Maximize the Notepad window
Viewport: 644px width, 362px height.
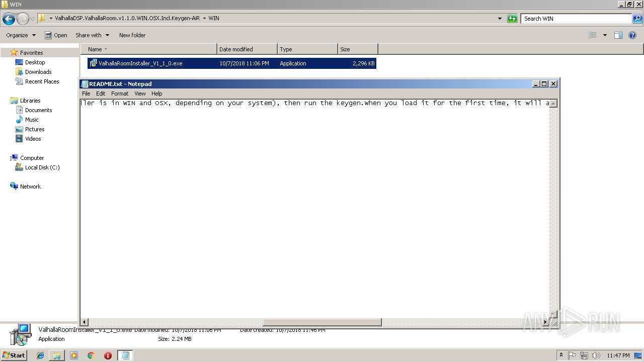pyautogui.click(x=544, y=84)
